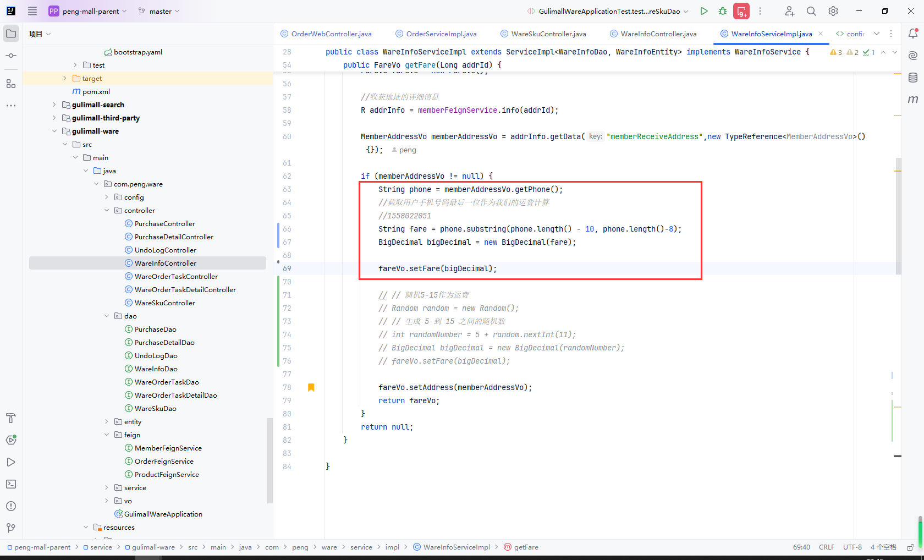The image size is (924, 560).
Task: Switch to OrderServiceImpl.java tab
Action: [436, 34]
